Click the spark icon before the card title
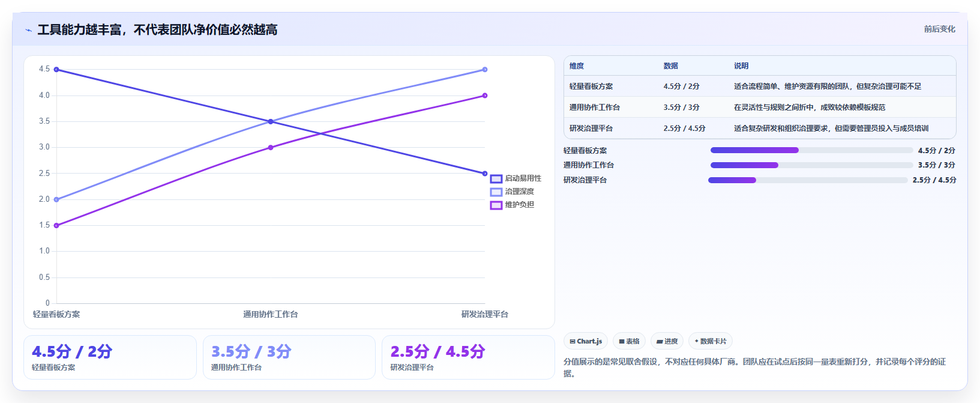Viewport: 980px width, 403px height. 28,30
